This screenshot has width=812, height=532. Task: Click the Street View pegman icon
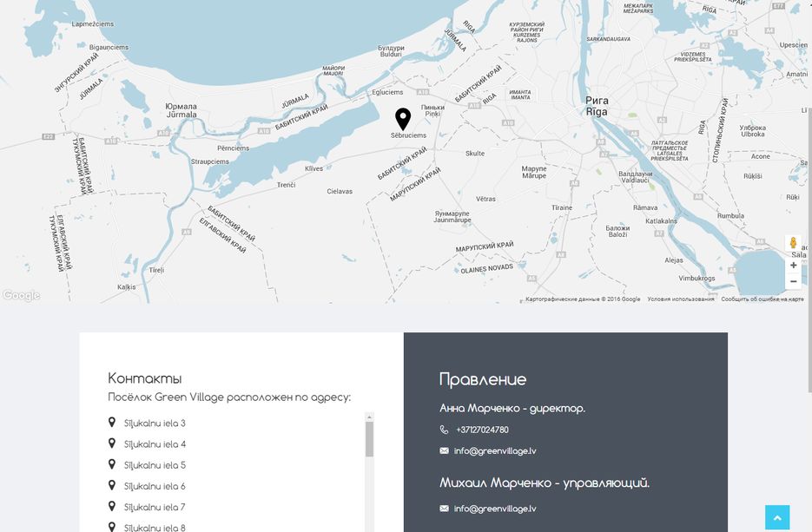793,243
